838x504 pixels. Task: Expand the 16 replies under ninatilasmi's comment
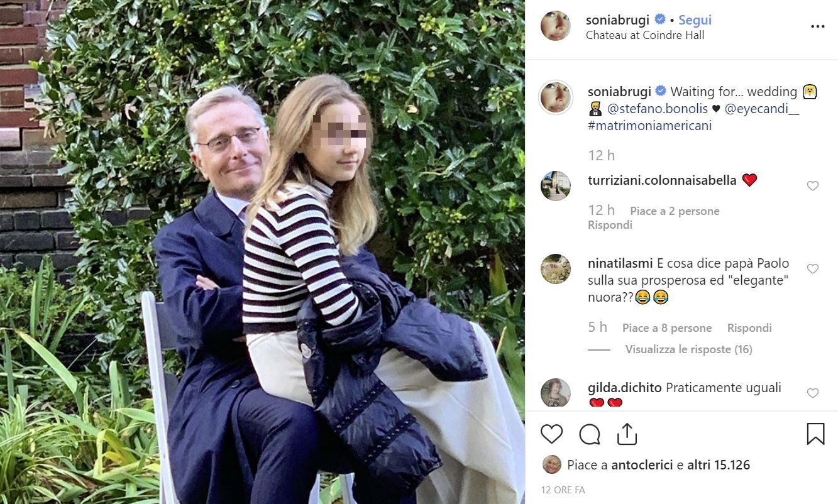click(x=688, y=349)
